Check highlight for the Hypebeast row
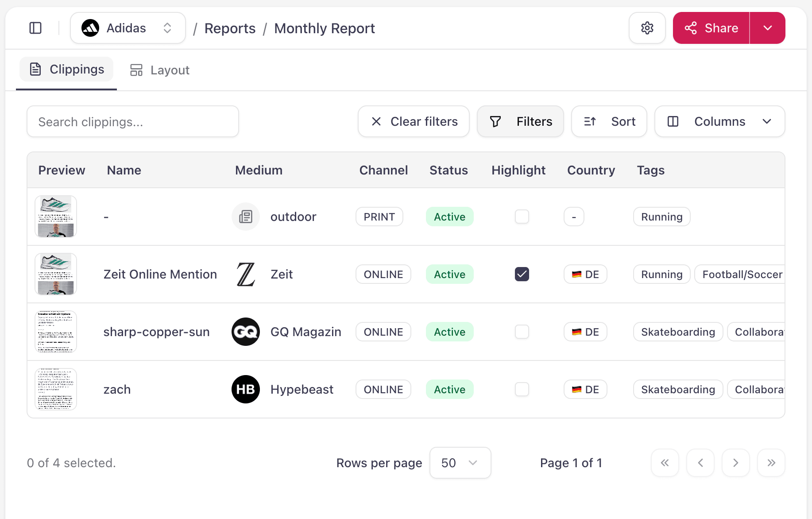This screenshot has height=519, width=812. pos(522,389)
